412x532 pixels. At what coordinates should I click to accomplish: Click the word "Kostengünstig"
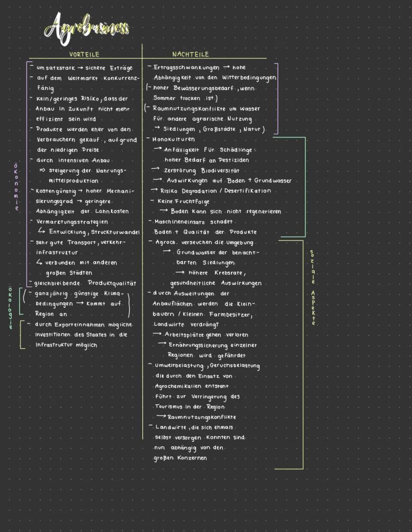[x=55, y=191]
